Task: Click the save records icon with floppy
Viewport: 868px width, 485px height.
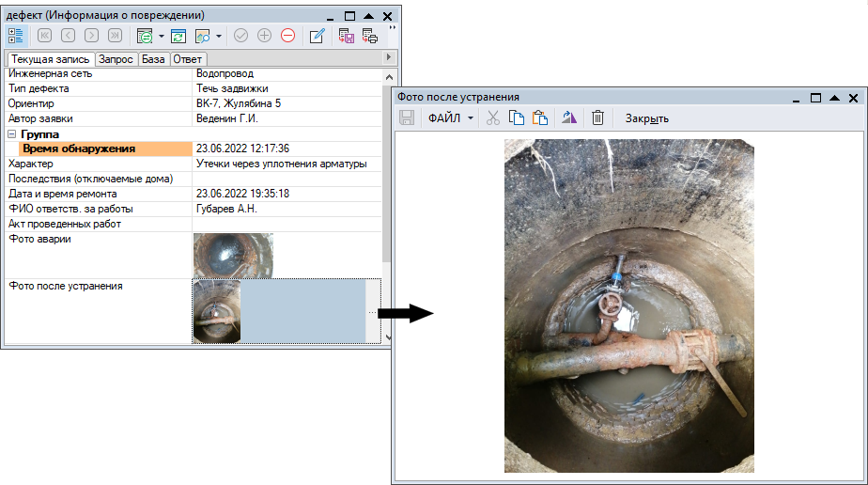Action: tap(346, 36)
